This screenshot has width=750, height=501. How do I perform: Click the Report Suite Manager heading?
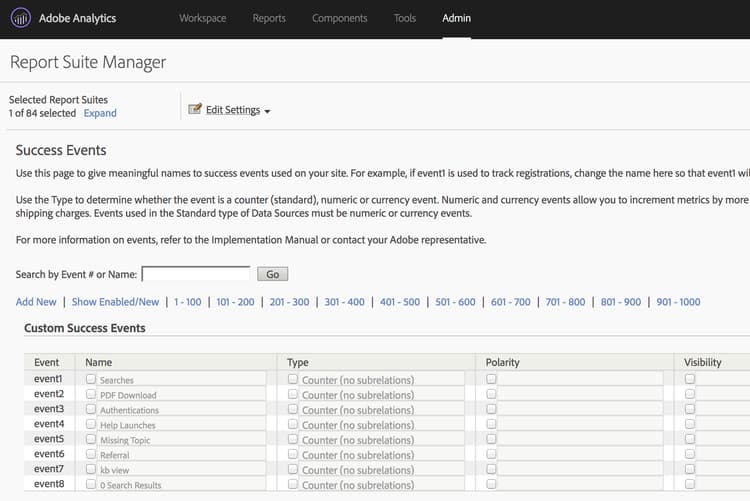tap(88, 62)
